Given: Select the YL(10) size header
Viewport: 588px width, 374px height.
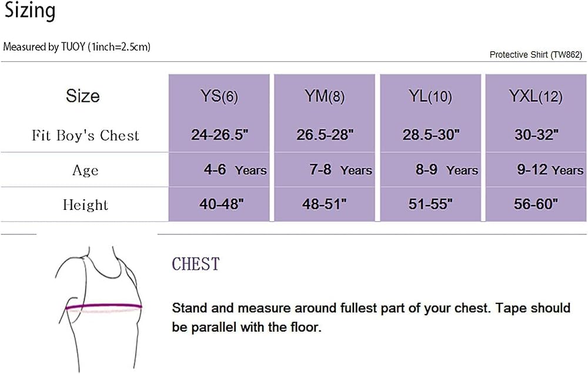Looking at the screenshot, I should point(430,96).
